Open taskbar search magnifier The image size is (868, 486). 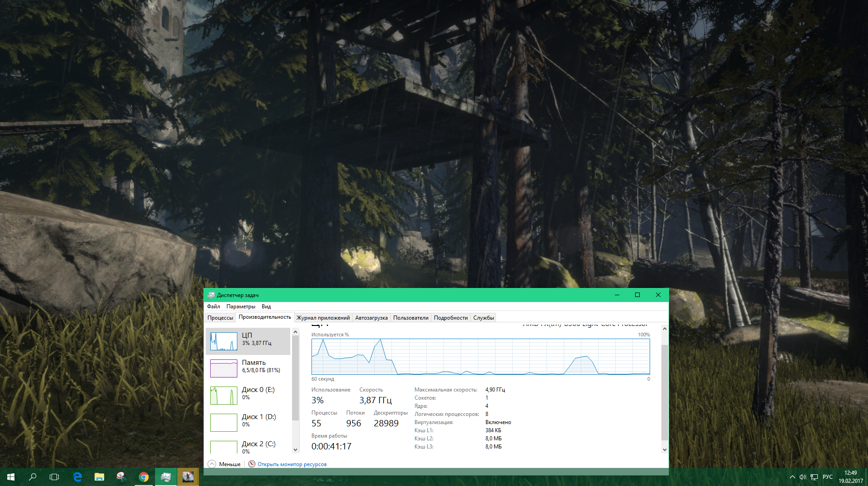(33, 477)
